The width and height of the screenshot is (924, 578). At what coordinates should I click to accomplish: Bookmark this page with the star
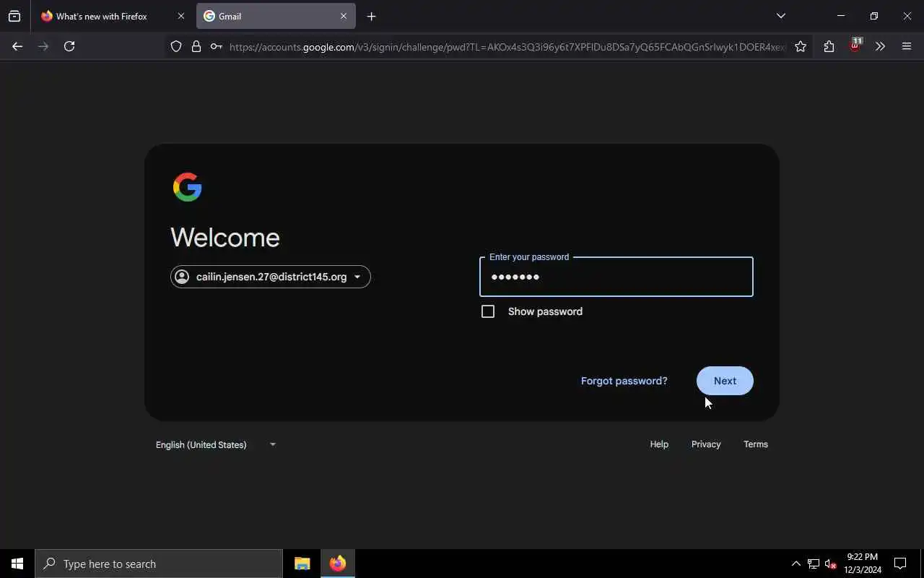[801, 47]
